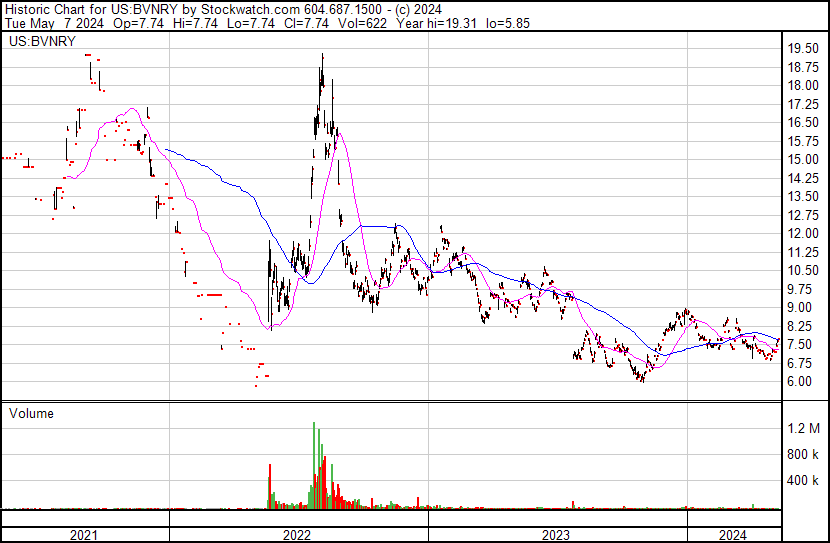Click the 6.00 price axis label
This screenshot has height=543, width=830.
coord(802,381)
